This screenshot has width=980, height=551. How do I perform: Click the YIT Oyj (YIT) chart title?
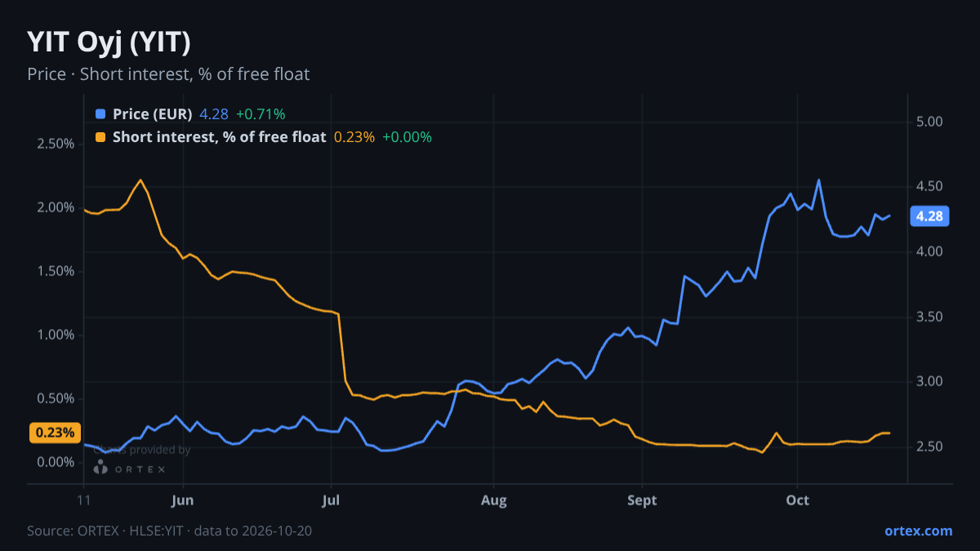[109, 42]
